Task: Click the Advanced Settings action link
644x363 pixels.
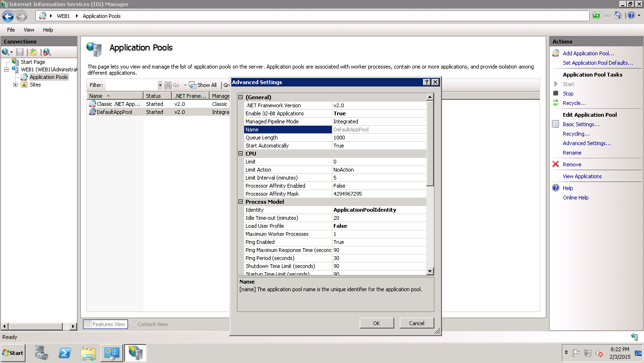Action: click(587, 143)
